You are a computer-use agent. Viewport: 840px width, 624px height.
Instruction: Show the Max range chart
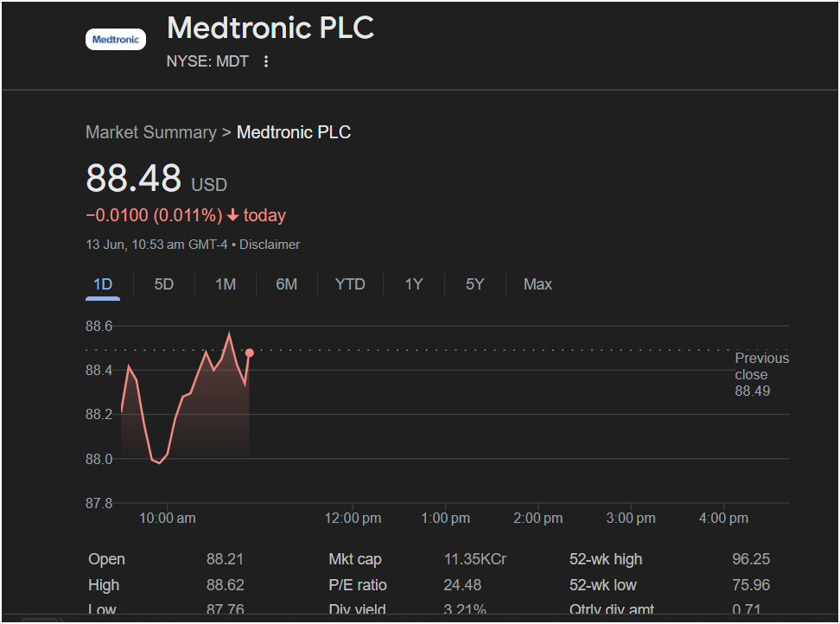click(538, 284)
